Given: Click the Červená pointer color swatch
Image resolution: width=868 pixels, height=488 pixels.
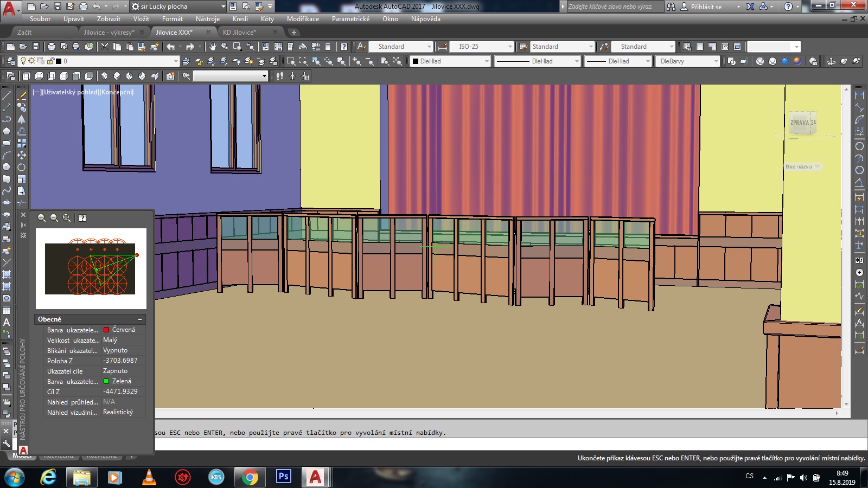Looking at the screenshot, I should (x=106, y=330).
